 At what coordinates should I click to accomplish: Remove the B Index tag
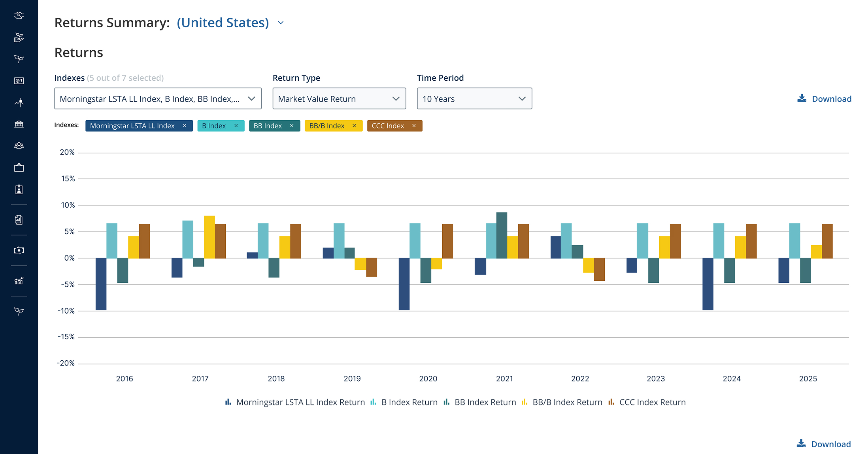click(x=236, y=126)
